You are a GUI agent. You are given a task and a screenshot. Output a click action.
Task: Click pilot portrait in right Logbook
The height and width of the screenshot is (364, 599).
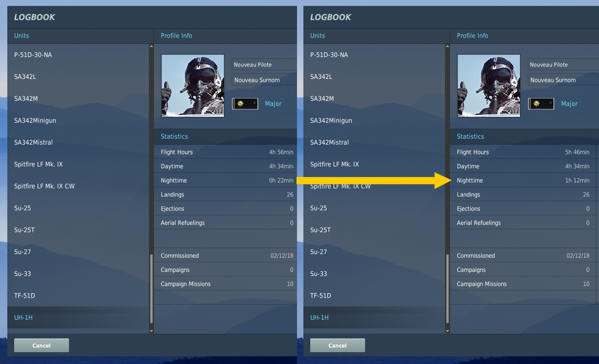click(x=489, y=86)
